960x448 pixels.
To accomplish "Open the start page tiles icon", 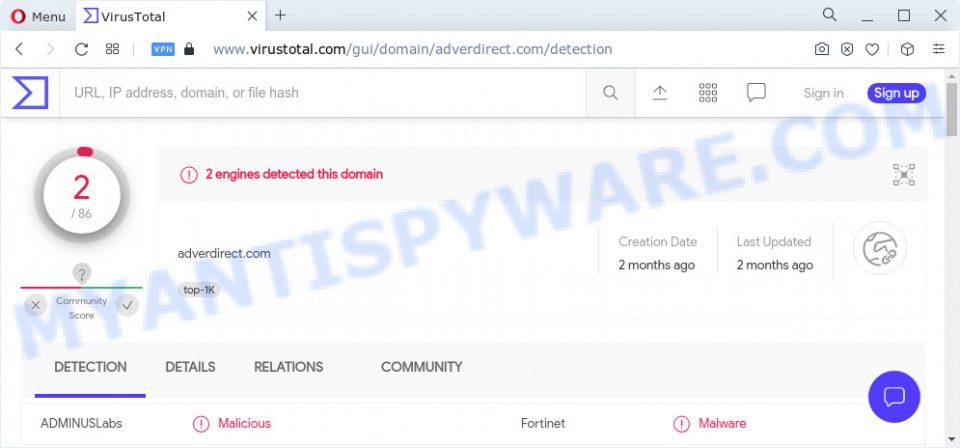I will tap(112, 50).
